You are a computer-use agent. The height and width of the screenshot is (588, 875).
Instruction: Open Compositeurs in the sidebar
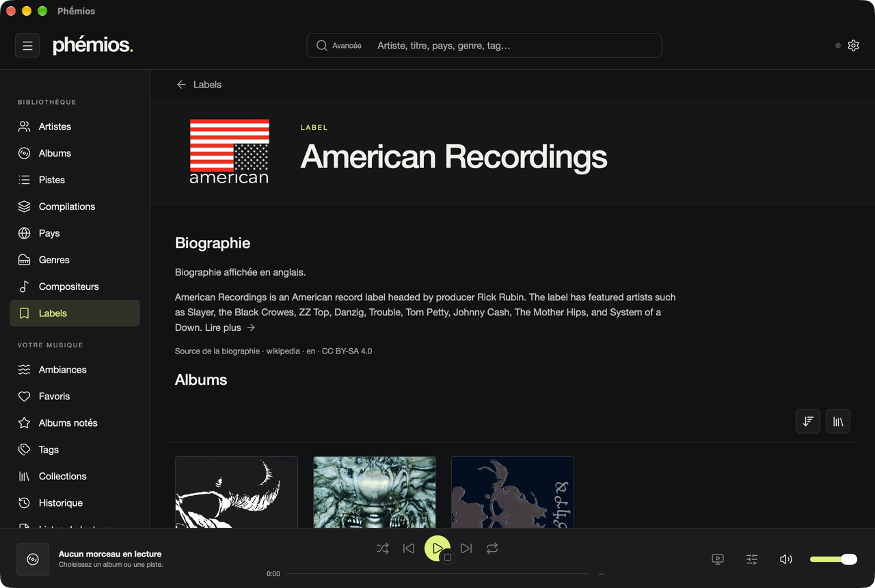pyautogui.click(x=75, y=286)
